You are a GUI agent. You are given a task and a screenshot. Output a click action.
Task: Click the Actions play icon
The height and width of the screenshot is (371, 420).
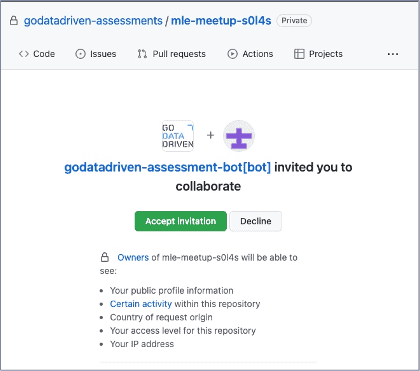(x=232, y=54)
